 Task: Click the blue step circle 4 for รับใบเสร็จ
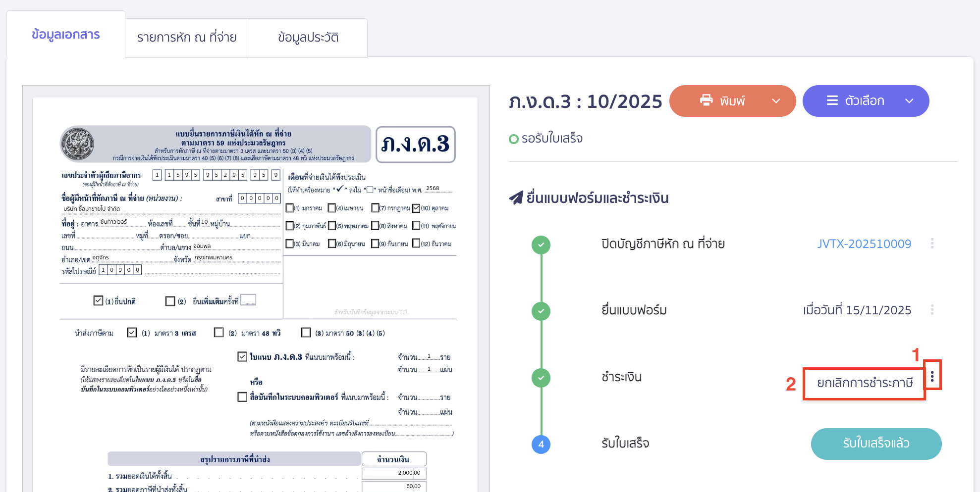pos(541,444)
